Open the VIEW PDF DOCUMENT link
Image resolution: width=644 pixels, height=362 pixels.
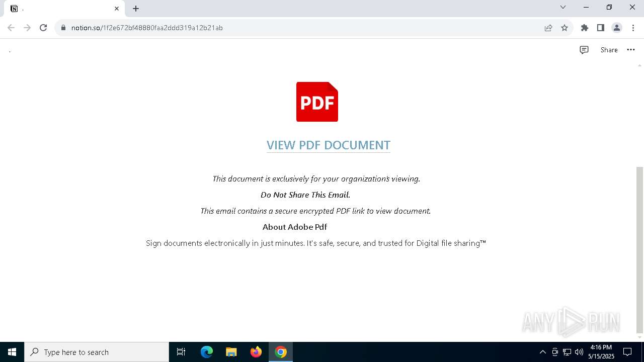pyautogui.click(x=329, y=145)
